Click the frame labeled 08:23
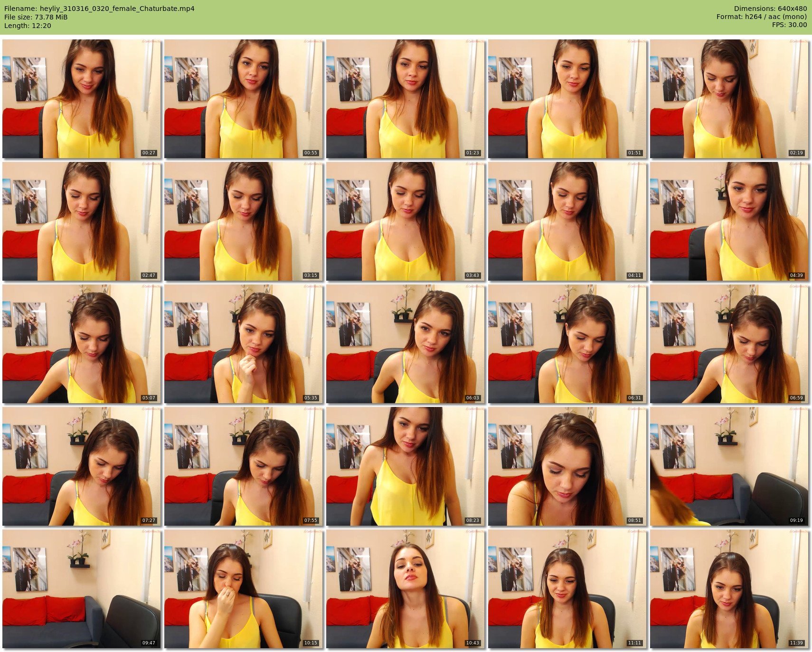This screenshot has width=812, height=652. [406, 466]
